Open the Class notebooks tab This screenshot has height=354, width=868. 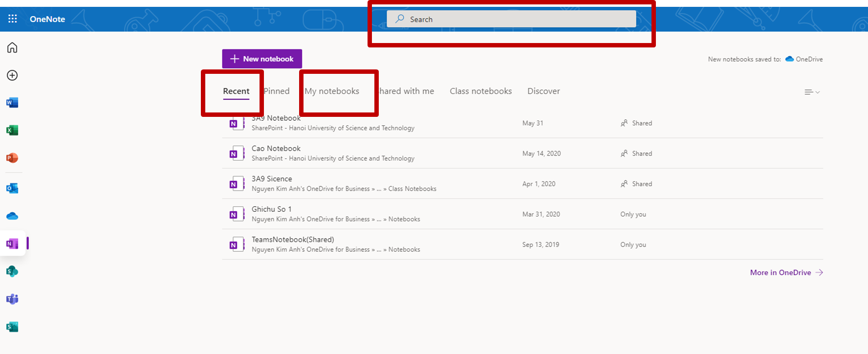pyautogui.click(x=480, y=91)
